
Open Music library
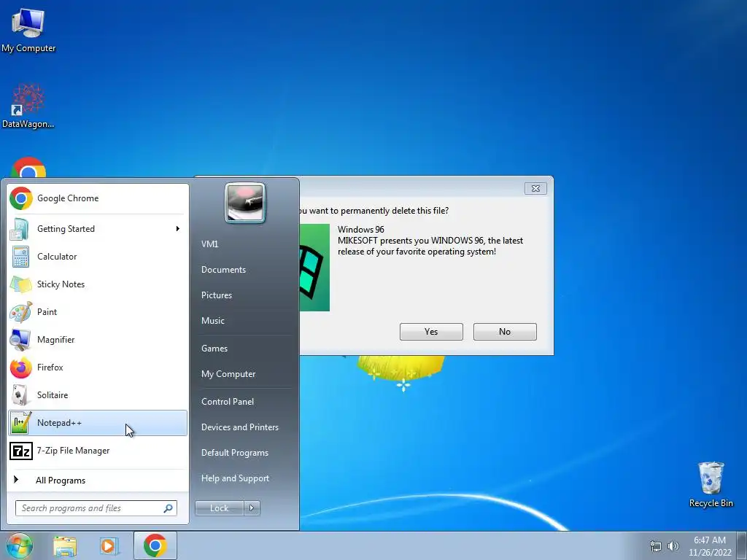tap(213, 321)
